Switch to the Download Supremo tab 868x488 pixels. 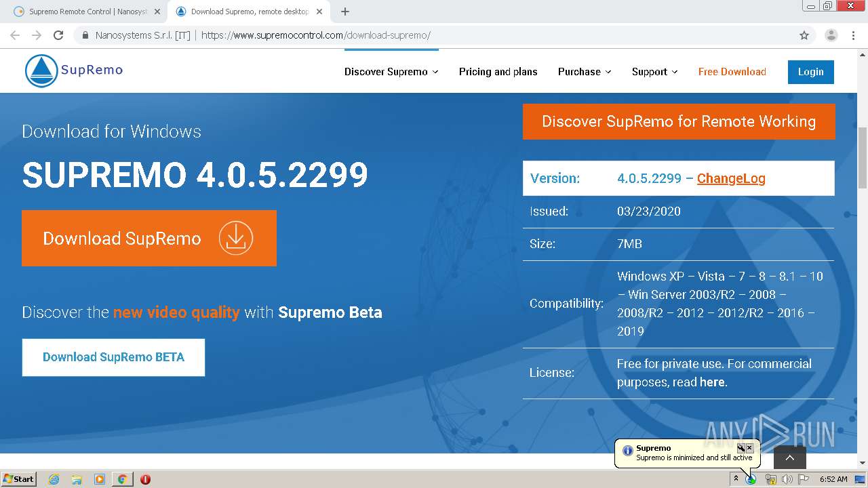pyautogui.click(x=250, y=12)
